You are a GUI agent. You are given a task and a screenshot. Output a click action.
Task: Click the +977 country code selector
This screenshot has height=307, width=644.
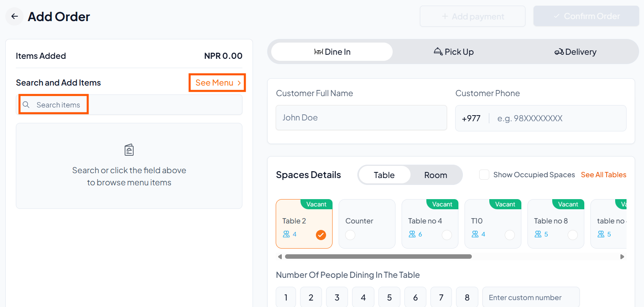471,118
